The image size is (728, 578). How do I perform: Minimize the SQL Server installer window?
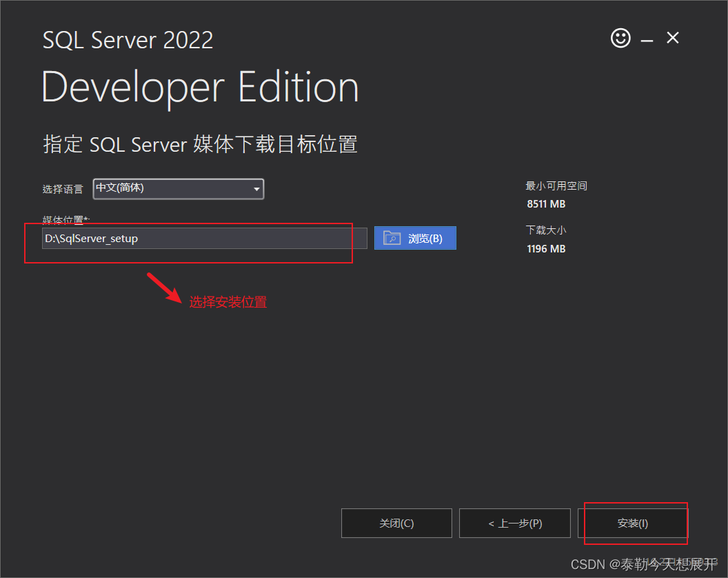[x=647, y=41]
